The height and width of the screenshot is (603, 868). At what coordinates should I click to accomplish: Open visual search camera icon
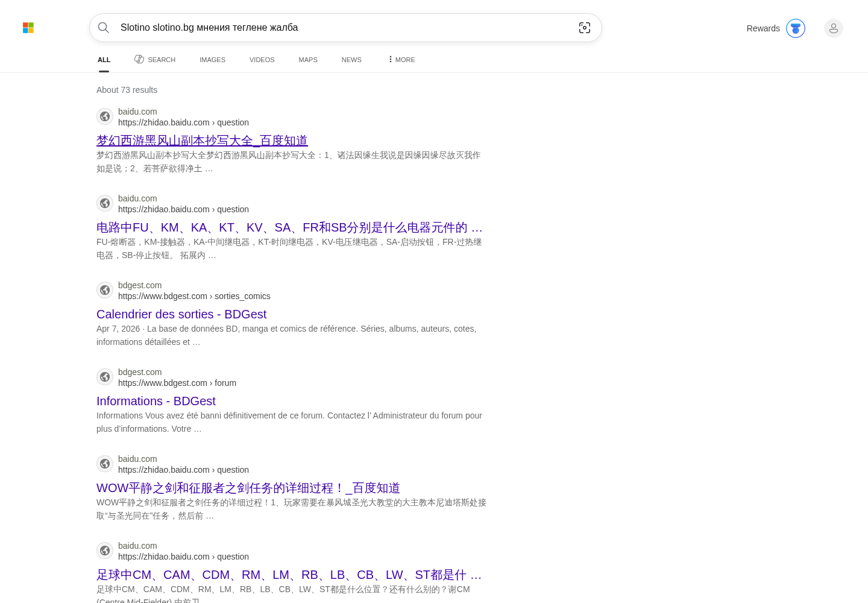pyautogui.click(x=585, y=28)
